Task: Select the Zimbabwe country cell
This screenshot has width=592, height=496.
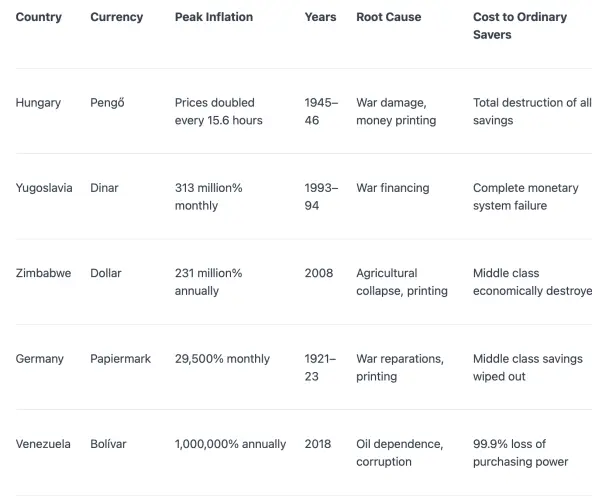Action: tap(43, 273)
